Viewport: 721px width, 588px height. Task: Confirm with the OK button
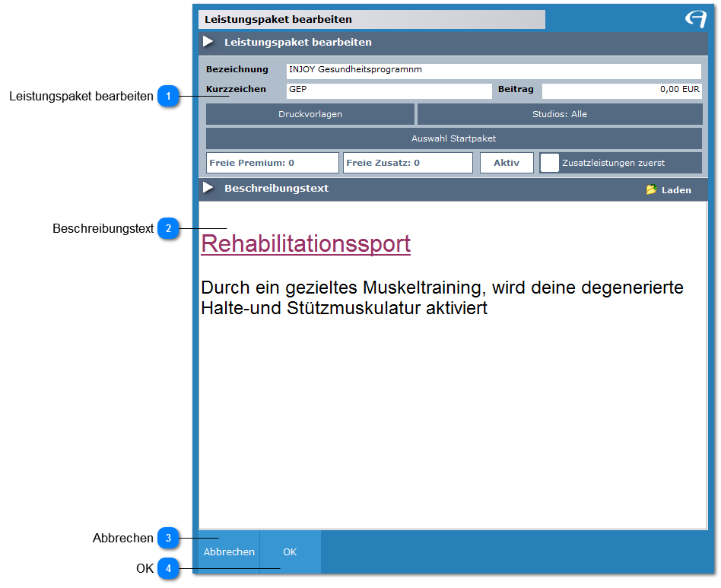290,551
